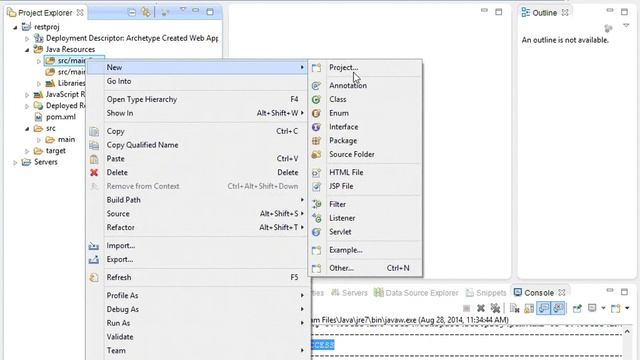Choose Go Into from the context menu

(119, 81)
